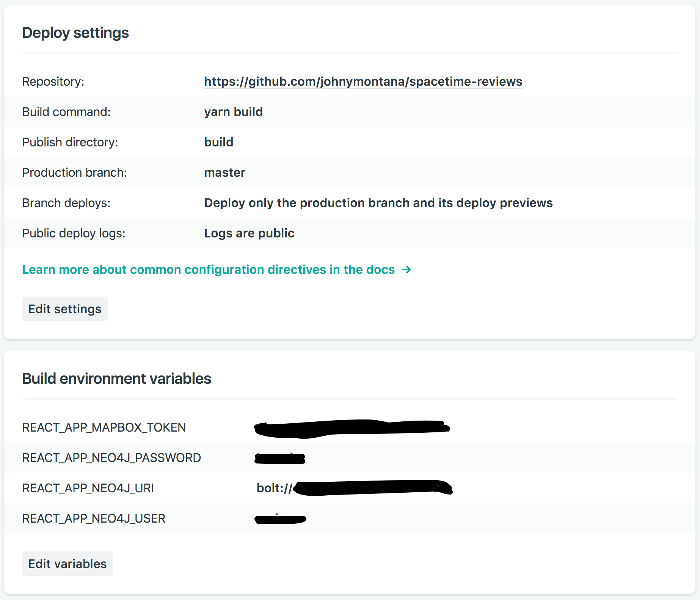
Task: Click the REACT_APP_NEO4J_URI variable name
Action: click(x=88, y=488)
